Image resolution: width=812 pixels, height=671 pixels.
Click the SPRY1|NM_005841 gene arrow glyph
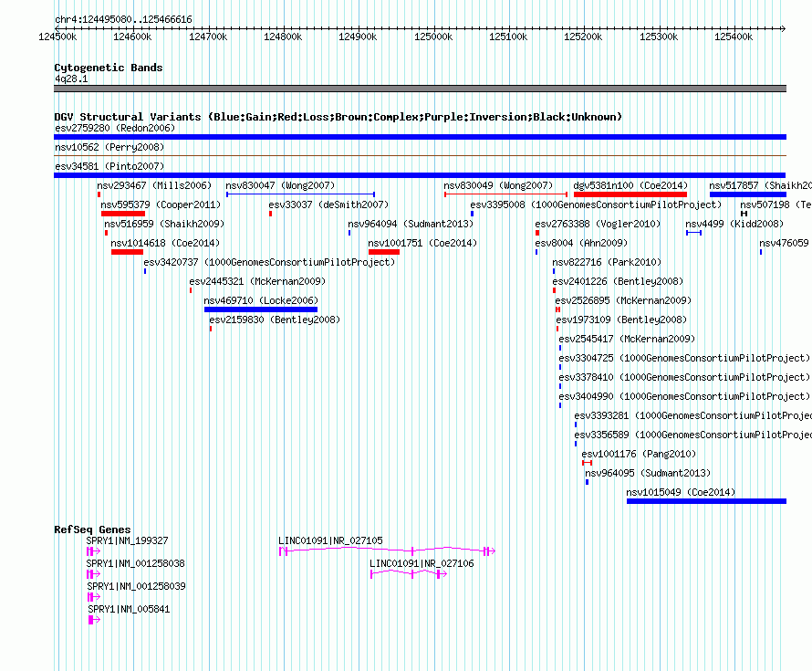click(x=94, y=620)
